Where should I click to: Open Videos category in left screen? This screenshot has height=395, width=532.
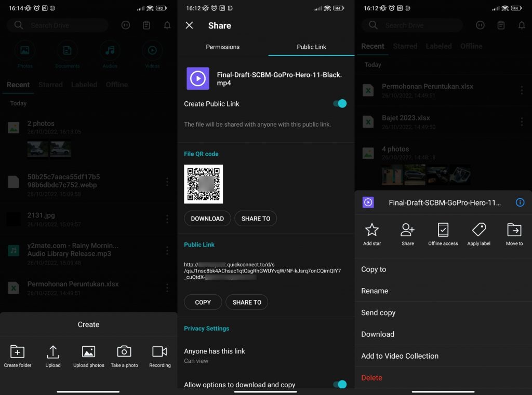tap(152, 55)
